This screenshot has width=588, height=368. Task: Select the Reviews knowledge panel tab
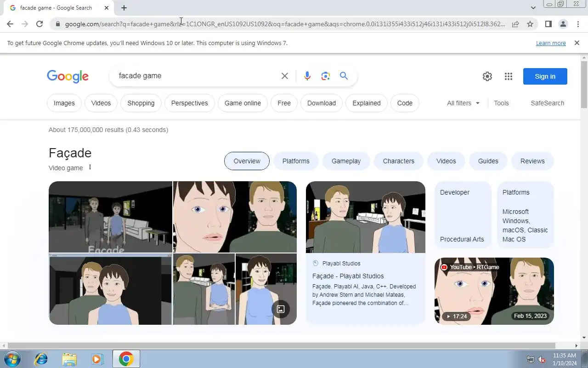[x=532, y=161]
